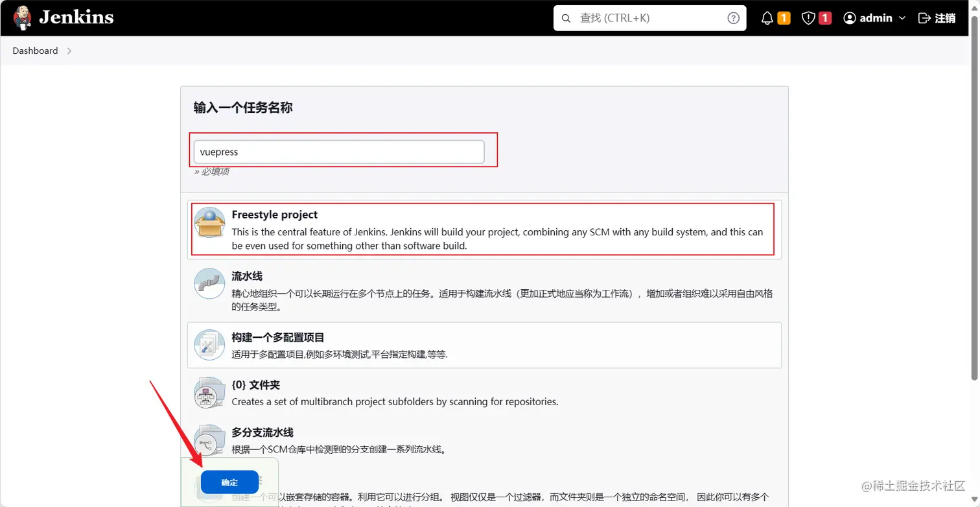Open notifications bell icon

tap(767, 18)
